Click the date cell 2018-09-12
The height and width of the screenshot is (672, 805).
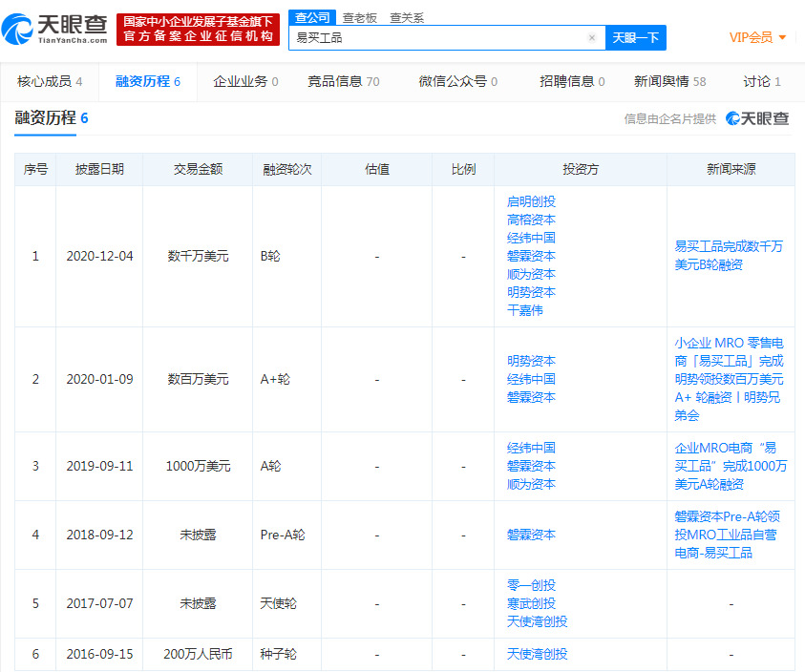99,535
